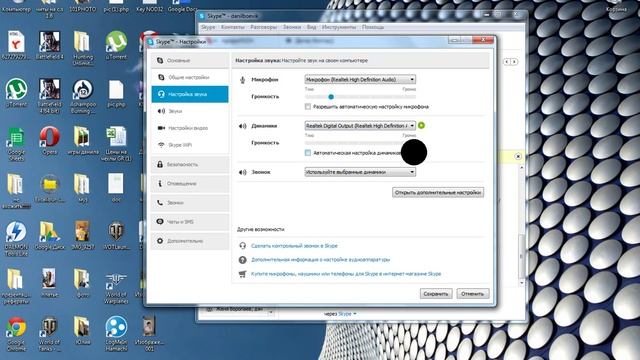This screenshot has height=360, width=640.
Task: Launch Opera browser shortcut
Action: click(x=49, y=140)
